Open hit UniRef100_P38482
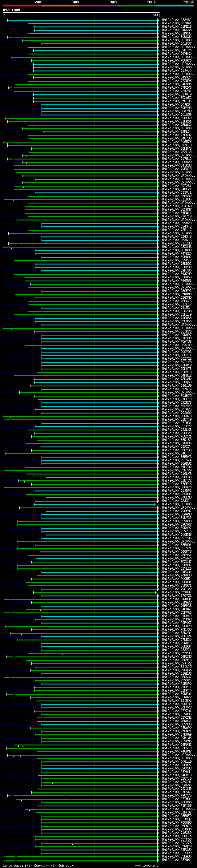This screenshot has width=197, height=868. tap(176, 20)
